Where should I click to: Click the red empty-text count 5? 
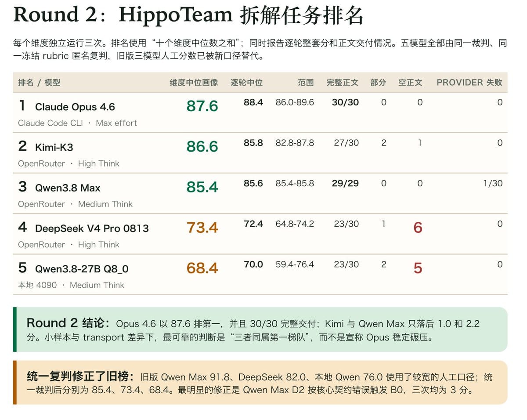tap(418, 268)
